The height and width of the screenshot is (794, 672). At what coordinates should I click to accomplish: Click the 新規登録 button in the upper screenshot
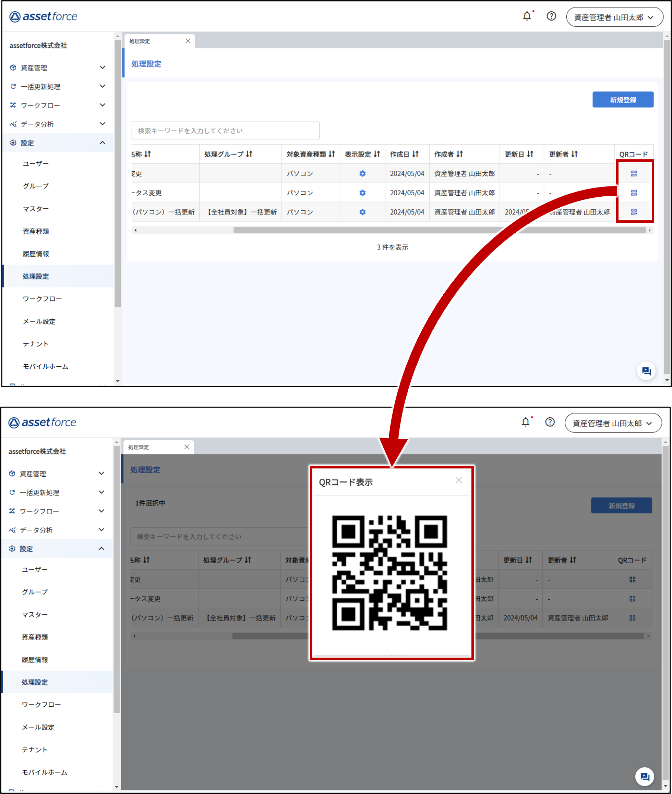(623, 100)
